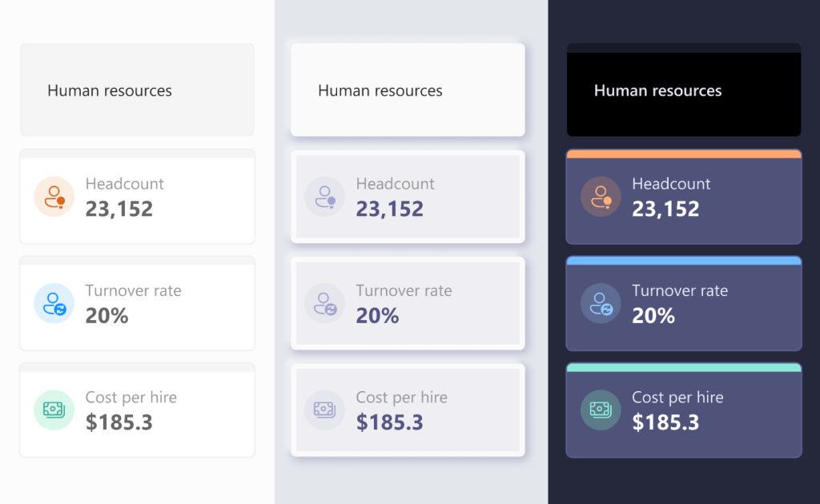This screenshot has height=504, width=820.
Task: Select the Cost per hire icon in the middle gray column
Action: coord(324,410)
